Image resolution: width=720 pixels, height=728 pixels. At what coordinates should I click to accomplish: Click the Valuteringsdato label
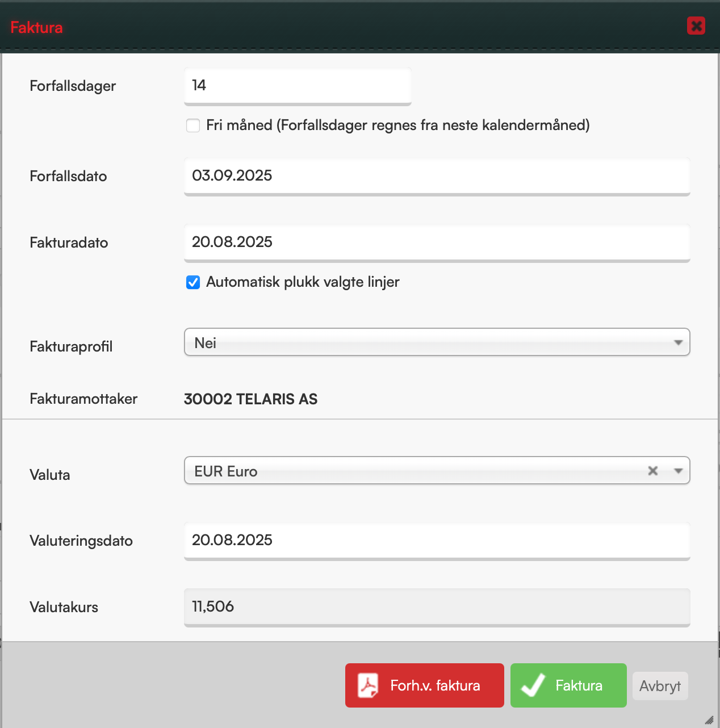click(x=81, y=541)
